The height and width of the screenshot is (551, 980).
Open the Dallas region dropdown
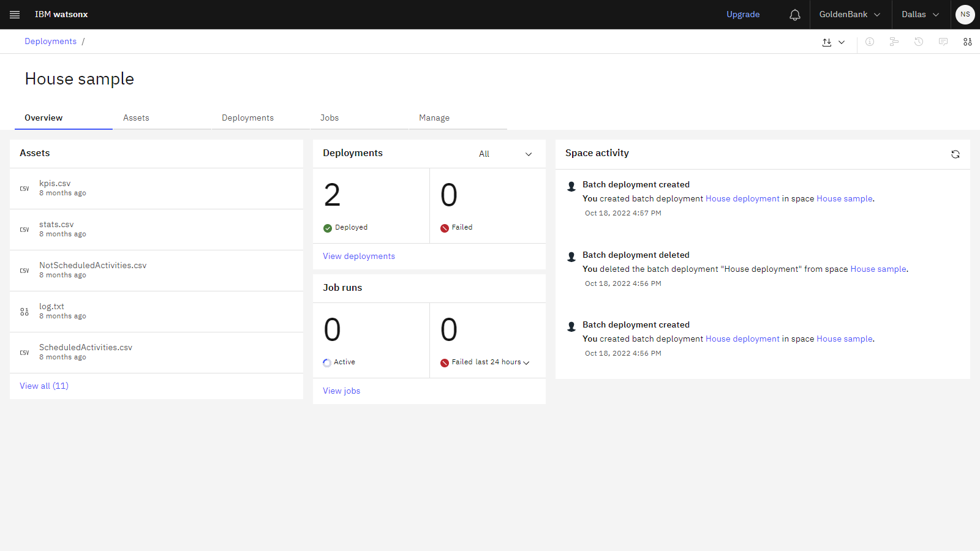pos(920,15)
